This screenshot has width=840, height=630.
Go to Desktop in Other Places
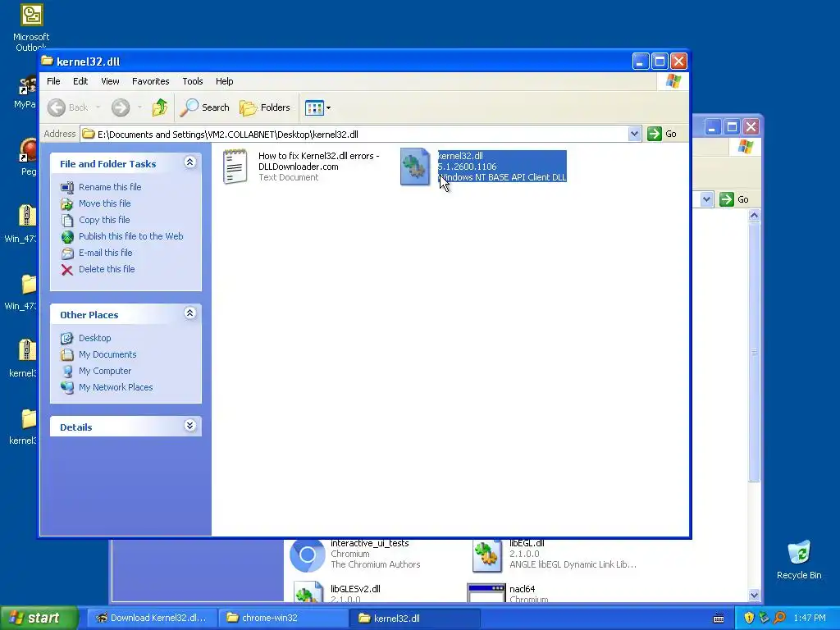(x=95, y=338)
